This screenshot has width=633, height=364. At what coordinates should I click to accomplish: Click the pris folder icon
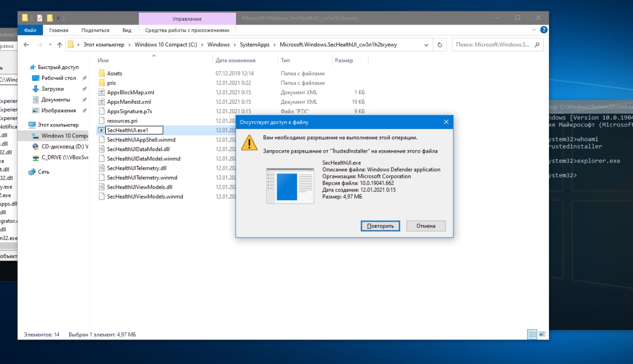[102, 83]
